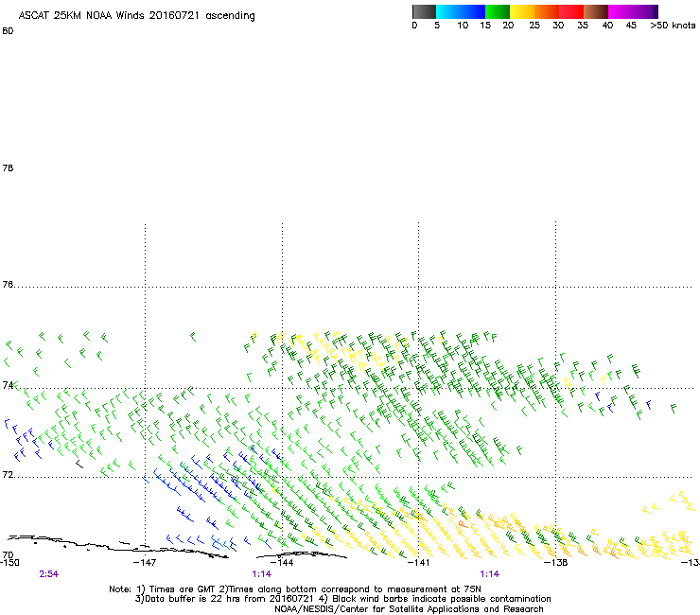Click the purple '2:54' pass time label

coord(49,574)
